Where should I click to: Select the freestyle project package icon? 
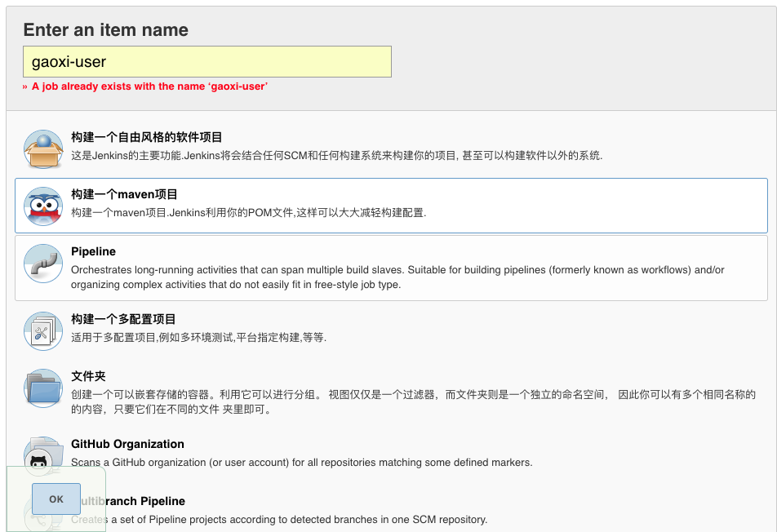point(43,149)
